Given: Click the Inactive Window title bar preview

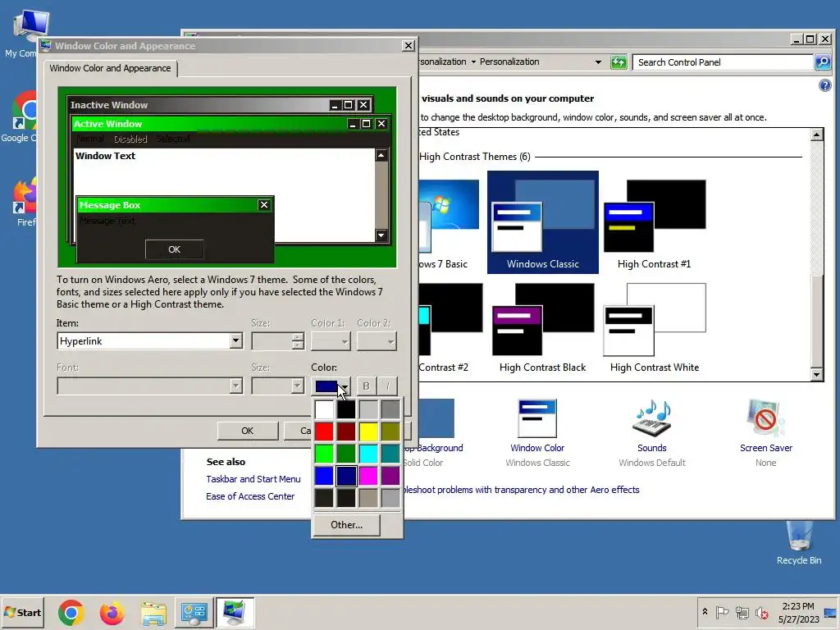Looking at the screenshot, I should tap(220, 105).
